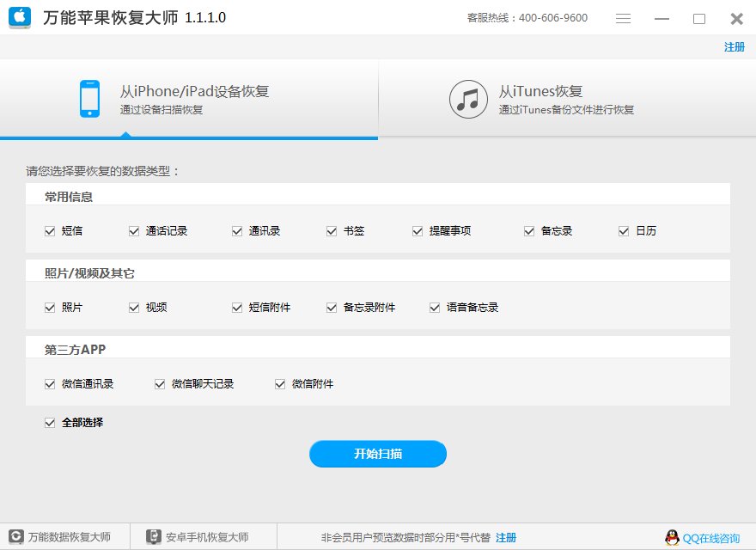Uncheck the 语音备忘录 voice memos checkbox

pos(435,307)
